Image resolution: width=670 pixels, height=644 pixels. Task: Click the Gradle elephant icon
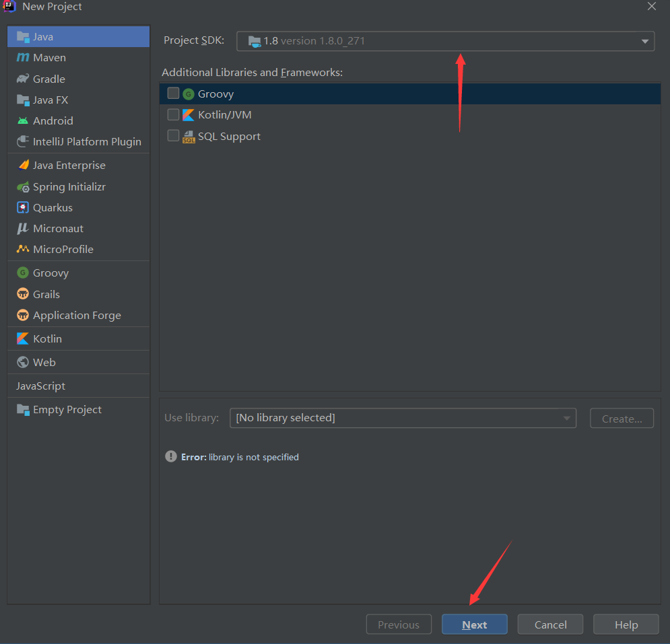(x=23, y=79)
